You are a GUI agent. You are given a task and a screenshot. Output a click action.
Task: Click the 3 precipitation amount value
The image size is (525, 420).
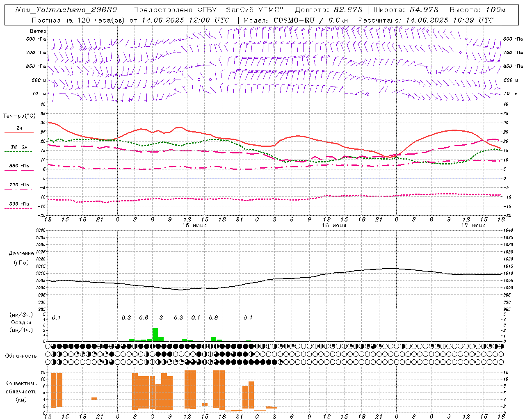(161, 318)
